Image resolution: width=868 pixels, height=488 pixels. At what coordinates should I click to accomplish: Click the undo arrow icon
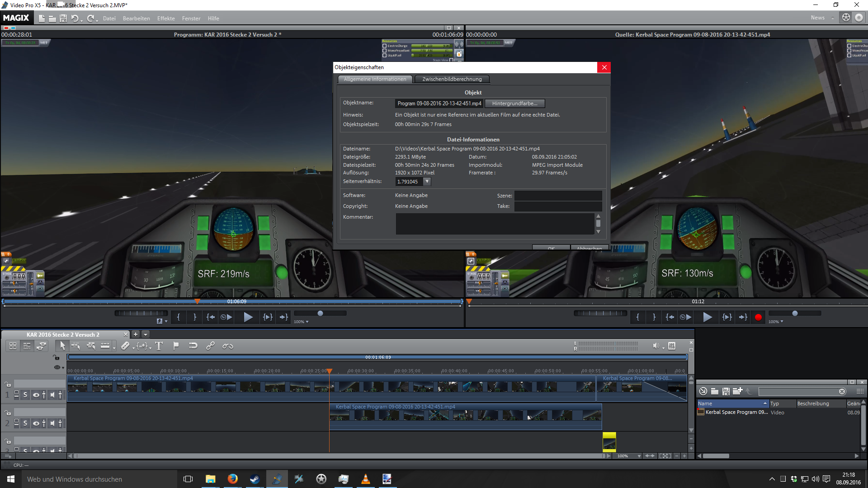[x=75, y=19]
